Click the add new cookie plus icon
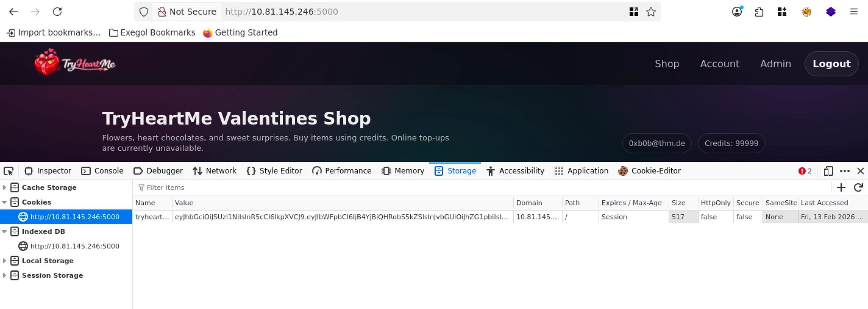This screenshot has width=868, height=309. (841, 188)
